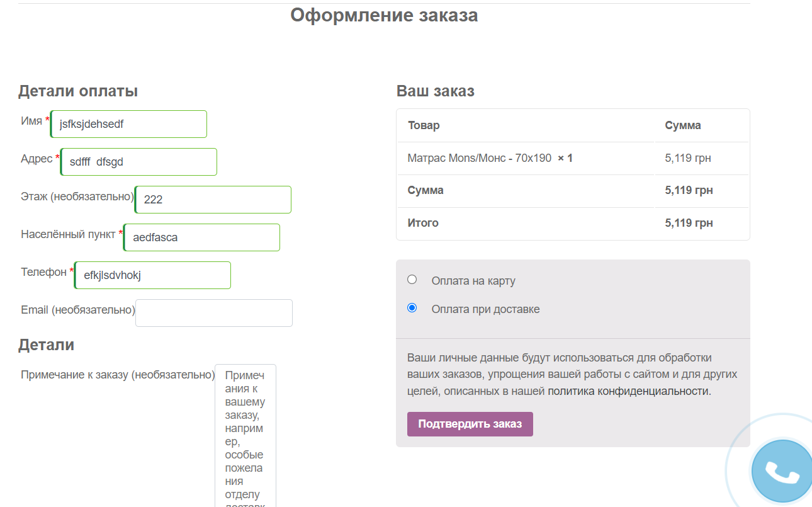Focus the Населённый пункт field with 'aedfasca'
Image resolution: width=812 pixels, height=507 pixels.
202,237
